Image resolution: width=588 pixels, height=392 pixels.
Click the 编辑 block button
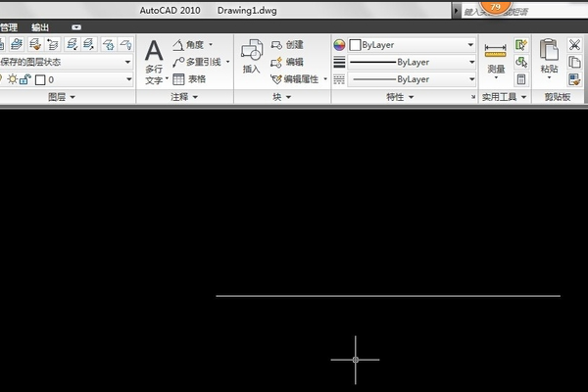point(287,62)
